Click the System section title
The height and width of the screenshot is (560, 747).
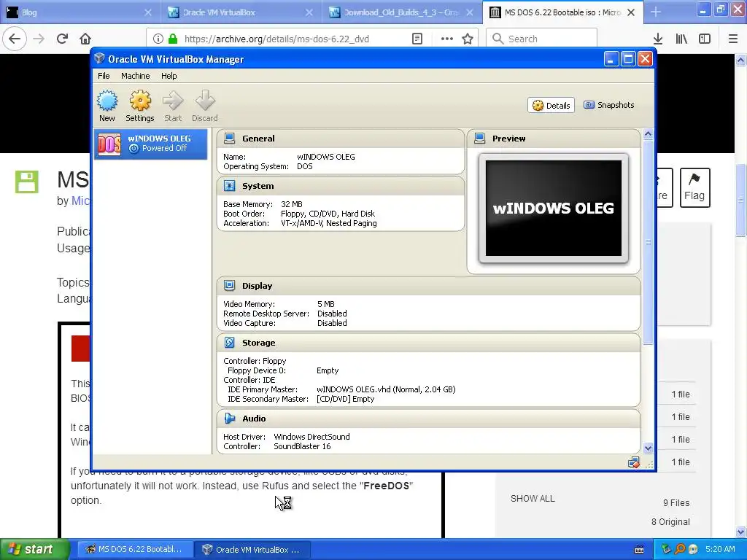pos(258,186)
